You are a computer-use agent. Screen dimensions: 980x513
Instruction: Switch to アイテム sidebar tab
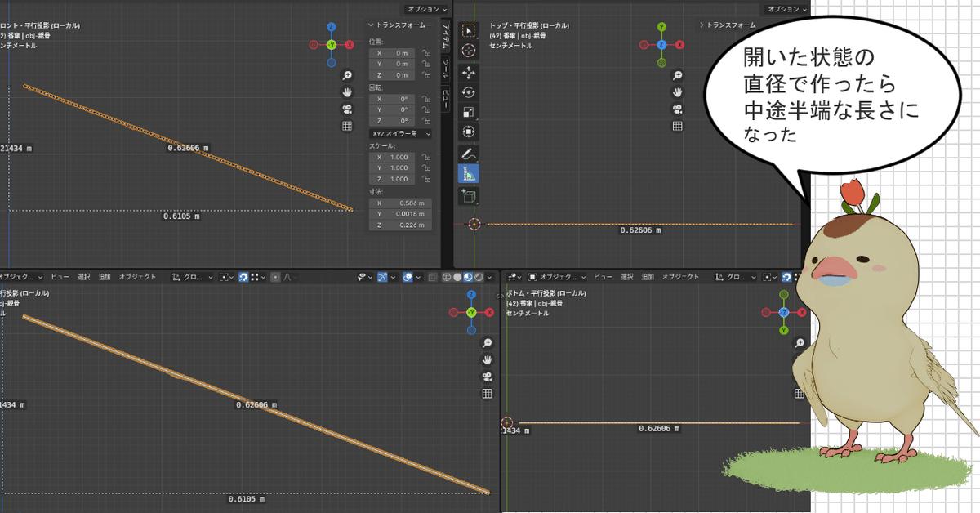point(446,35)
